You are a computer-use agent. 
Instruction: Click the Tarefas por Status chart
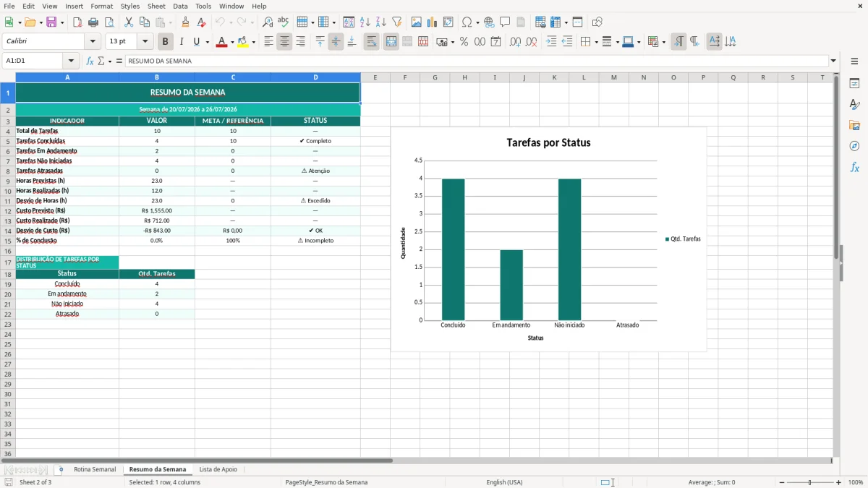coord(548,239)
